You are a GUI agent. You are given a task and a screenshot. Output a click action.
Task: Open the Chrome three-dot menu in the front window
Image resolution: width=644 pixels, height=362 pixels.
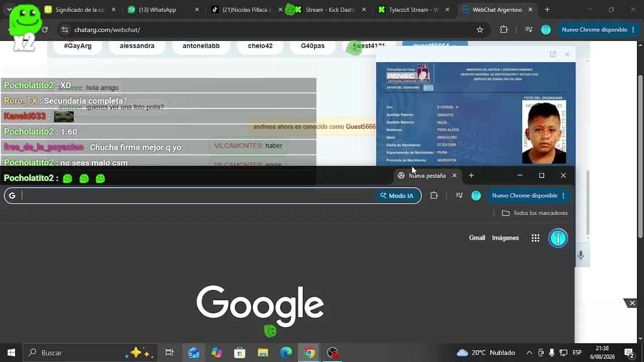pos(563,196)
